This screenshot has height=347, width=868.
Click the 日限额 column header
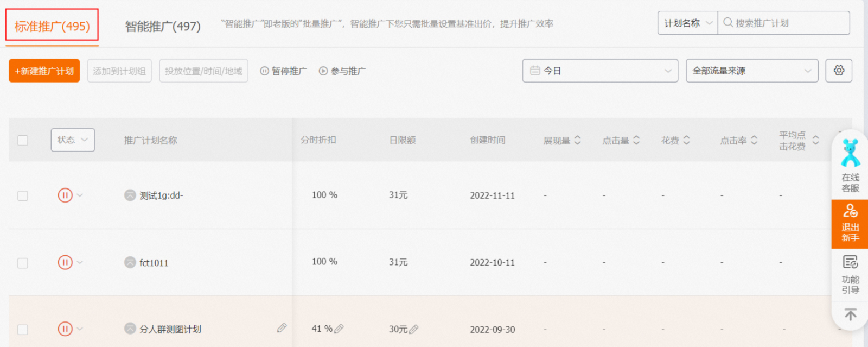point(403,140)
